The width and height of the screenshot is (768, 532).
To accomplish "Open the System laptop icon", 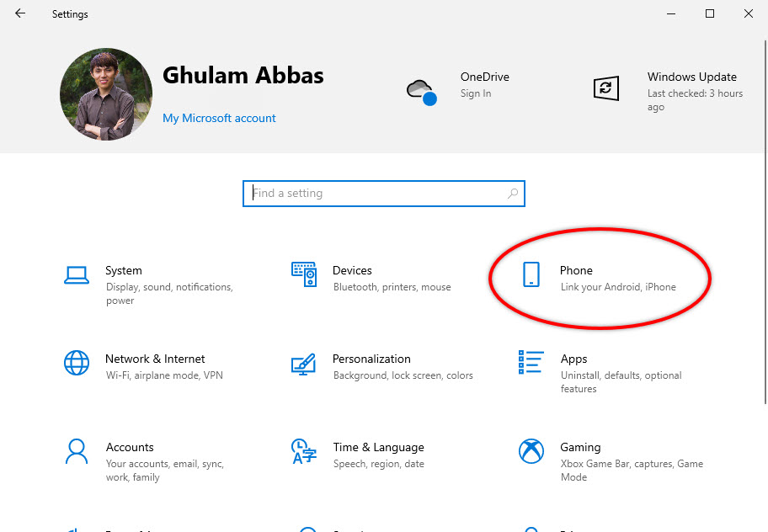I will click(x=77, y=275).
